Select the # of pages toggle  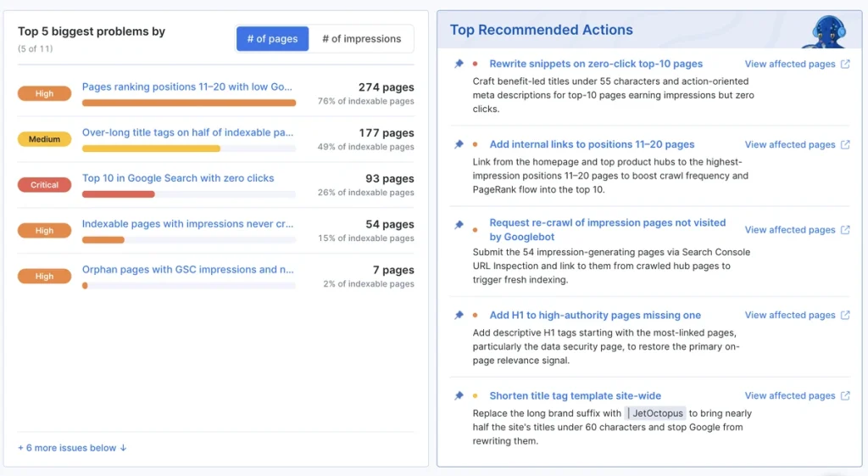272,39
